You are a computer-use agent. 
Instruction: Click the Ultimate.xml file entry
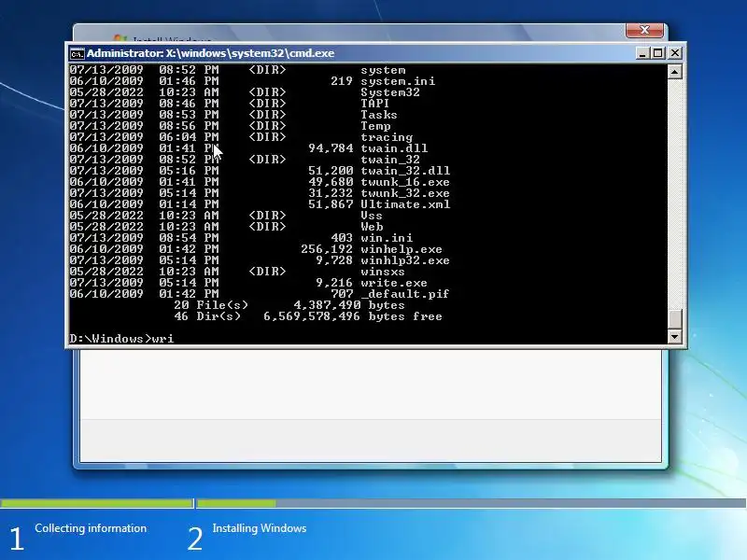[405, 204]
